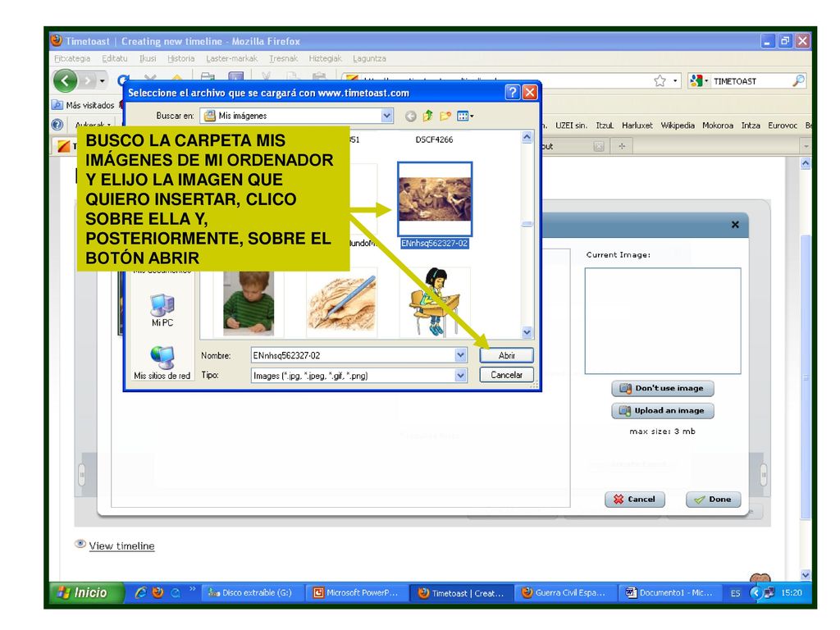Open the Harluxet bookmark
The height and width of the screenshot is (630, 840).
click(x=637, y=126)
